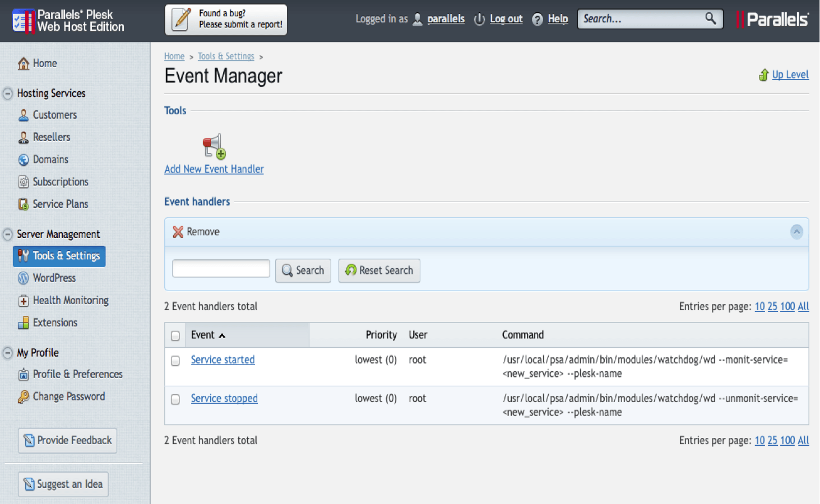The image size is (820, 504).
Task: Show All entries per page at top
Action: tap(803, 307)
